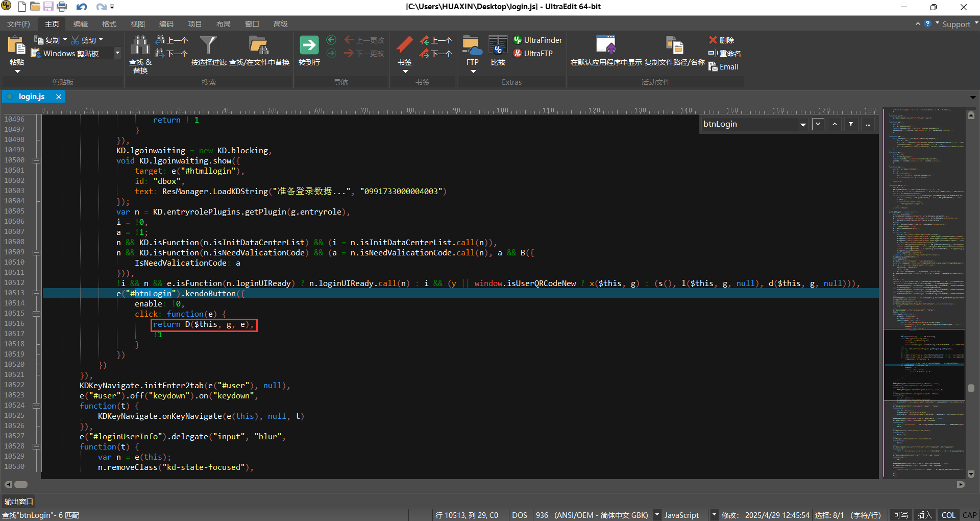This screenshot has width=980, height=521.
Task: Collapse the code fold at line 10515
Action: (x=37, y=314)
